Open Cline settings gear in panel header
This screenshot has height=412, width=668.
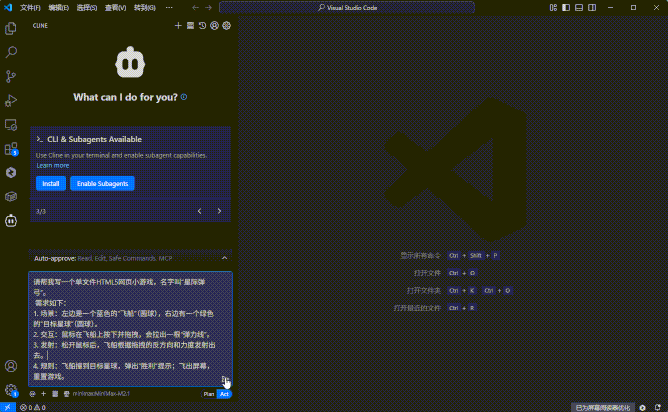tap(226, 25)
